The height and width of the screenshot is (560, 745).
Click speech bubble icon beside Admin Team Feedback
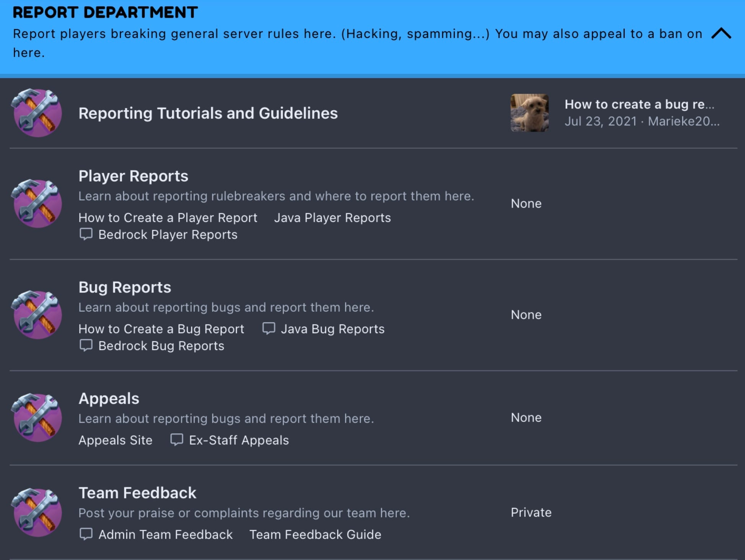(x=86, y=534)
